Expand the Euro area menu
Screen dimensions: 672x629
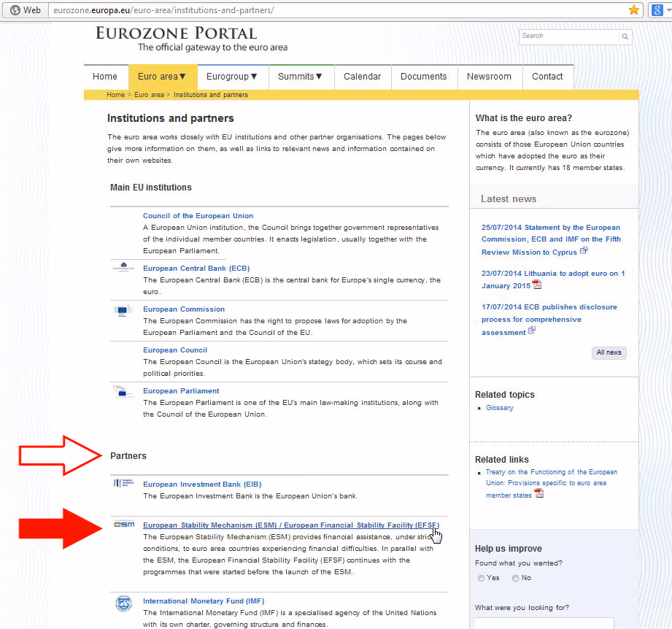coord(163,77)
